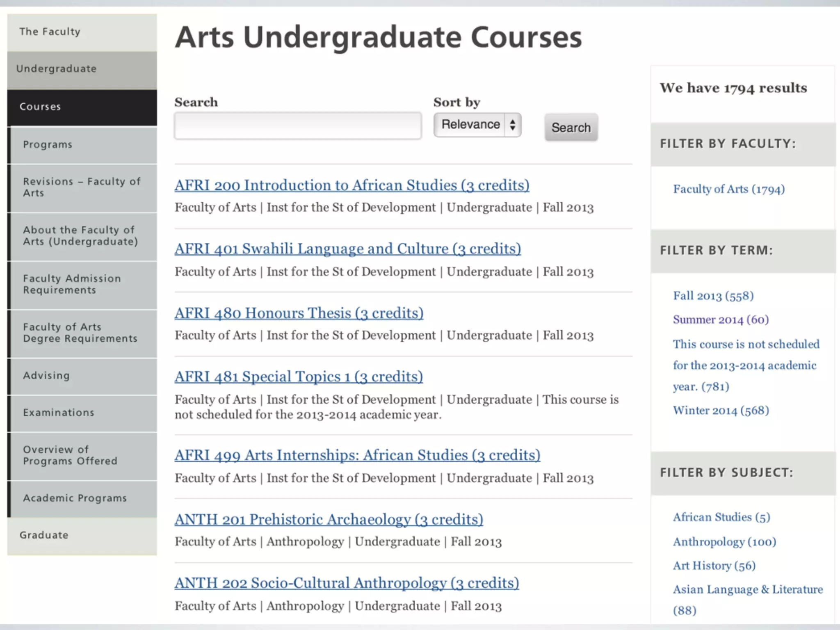Open ANTH 202 Socio-Cultural Anthropology course
Viewport: 840px width, 630px height.
click(x=347, y=583)
